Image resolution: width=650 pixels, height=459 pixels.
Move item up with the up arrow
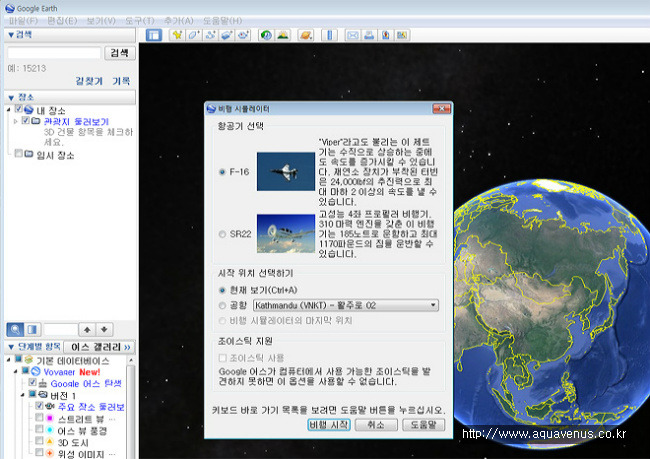click(x=87, y=330)
